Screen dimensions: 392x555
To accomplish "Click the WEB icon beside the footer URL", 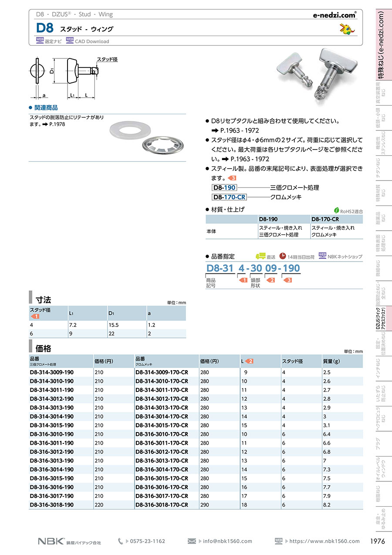I will coord(279,541).
